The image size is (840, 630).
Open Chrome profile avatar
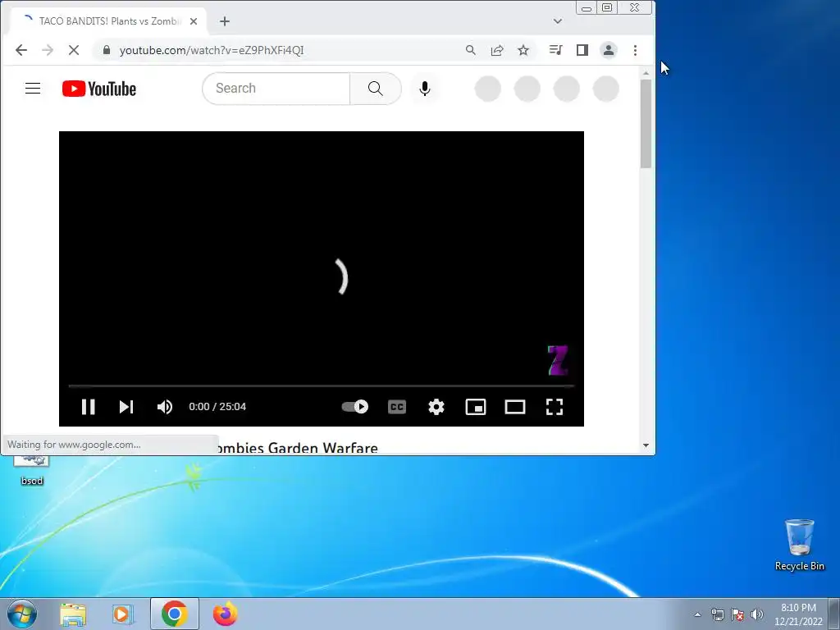coord(609,50)
